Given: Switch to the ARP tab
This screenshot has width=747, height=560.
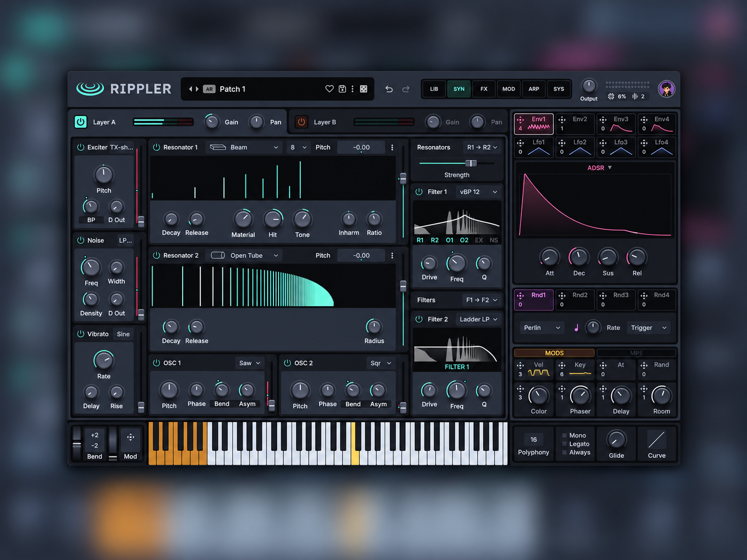Looking at the screenshot, I should pos(534,89).
